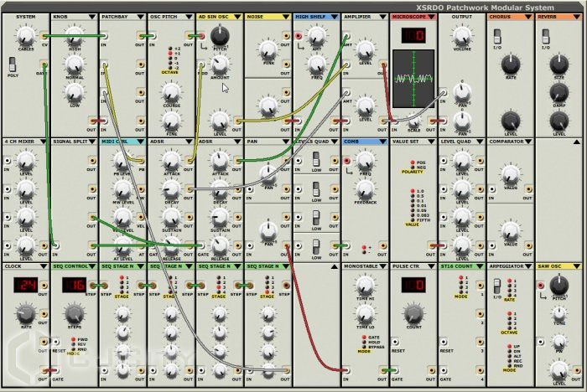Viewport: 587px width, 392px height.
Task: Select the 0.5 value LED on VALUE SET
Action: pos(413,196)
